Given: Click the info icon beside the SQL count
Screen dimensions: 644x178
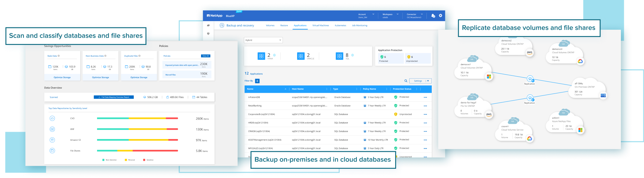Looking at the screenshot, I should point(353,55).
